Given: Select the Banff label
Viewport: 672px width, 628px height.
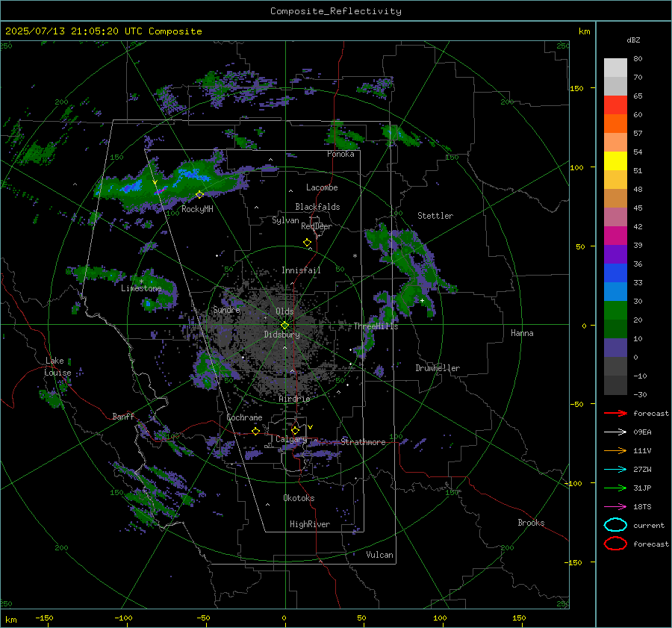Looking at the screenshot, I should coord(123,417).
